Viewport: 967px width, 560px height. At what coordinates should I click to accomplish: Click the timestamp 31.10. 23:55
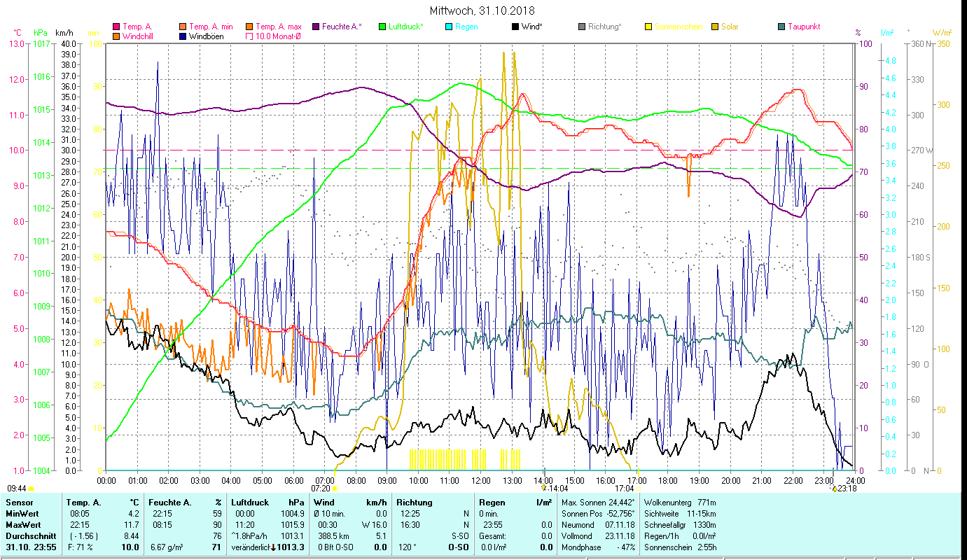(30, 547)
